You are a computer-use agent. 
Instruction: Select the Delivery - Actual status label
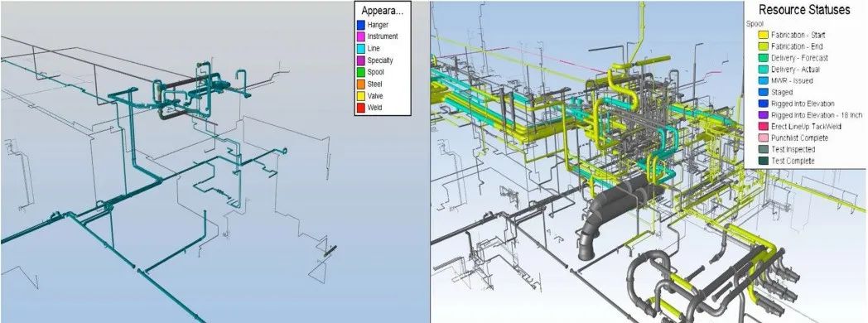click(795, 70)
